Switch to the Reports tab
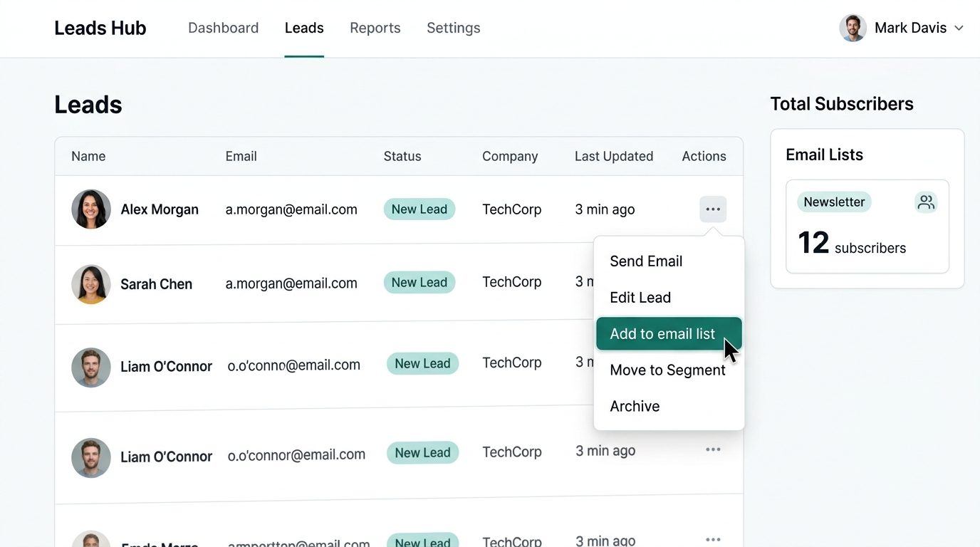The image size is (980, 547). tap(375, 28)
